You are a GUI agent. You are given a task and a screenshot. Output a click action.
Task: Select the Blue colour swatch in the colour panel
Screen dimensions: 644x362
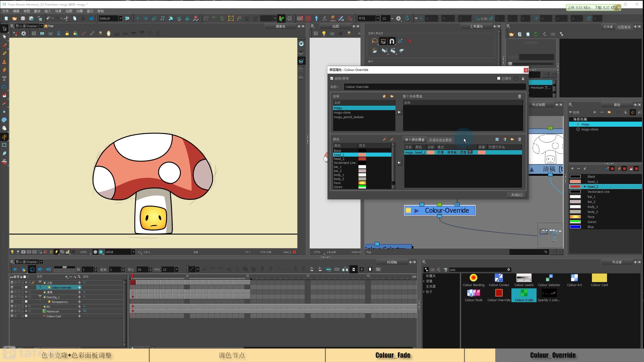coord(575,227)
